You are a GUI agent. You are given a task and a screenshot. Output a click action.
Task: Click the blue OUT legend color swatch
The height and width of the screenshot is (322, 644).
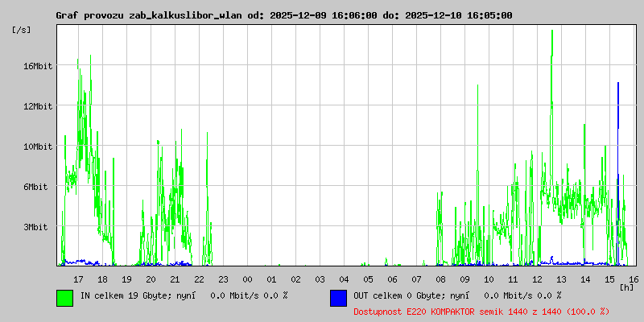pos(338,298)
